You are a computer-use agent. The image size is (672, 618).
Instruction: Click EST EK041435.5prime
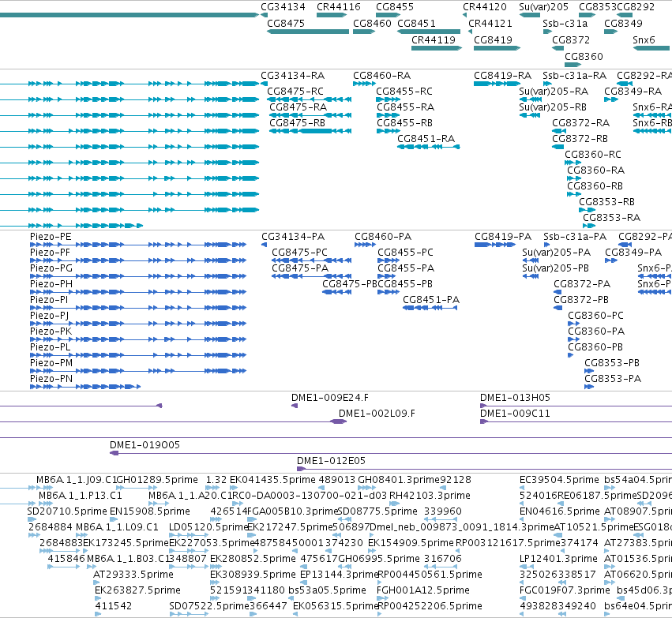tap(272, 480)
